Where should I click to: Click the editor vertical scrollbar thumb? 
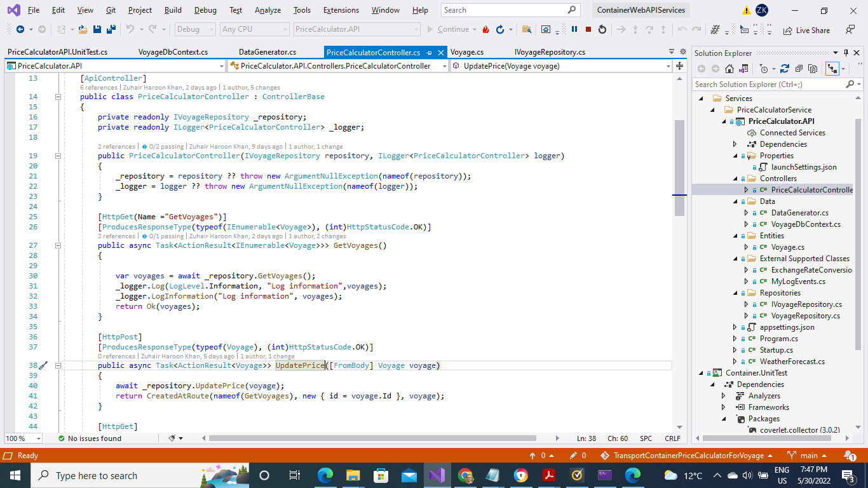[x=679, y=168]
